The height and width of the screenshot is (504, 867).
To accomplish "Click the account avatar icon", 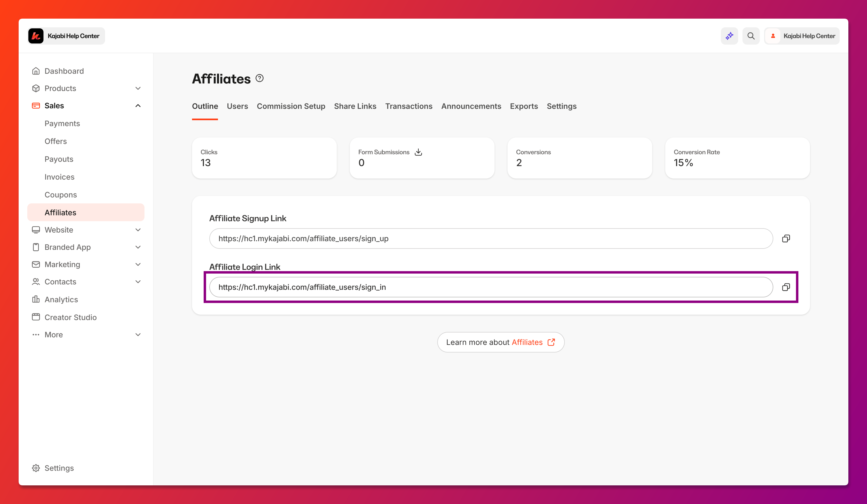I will click(x=773, y=36).
